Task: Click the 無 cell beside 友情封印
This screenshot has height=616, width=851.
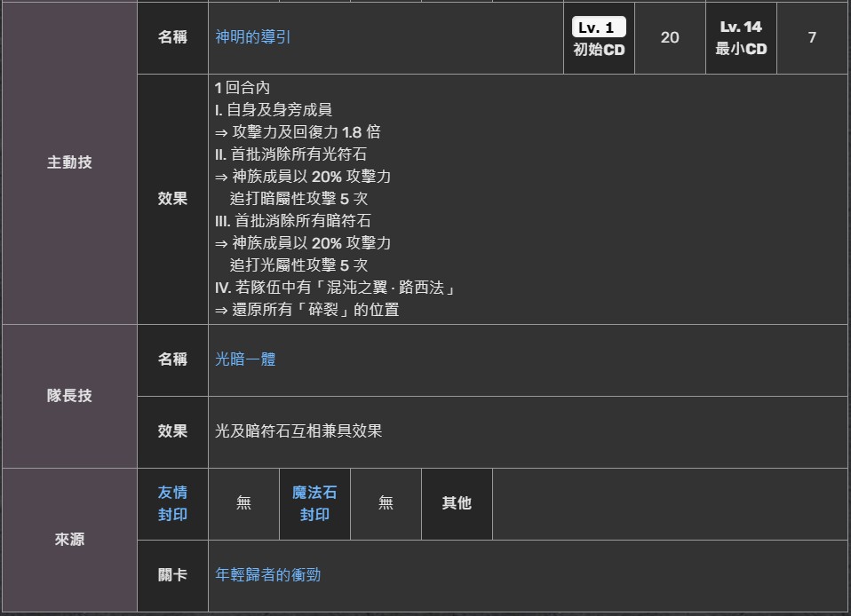Action: coord(243,503)
